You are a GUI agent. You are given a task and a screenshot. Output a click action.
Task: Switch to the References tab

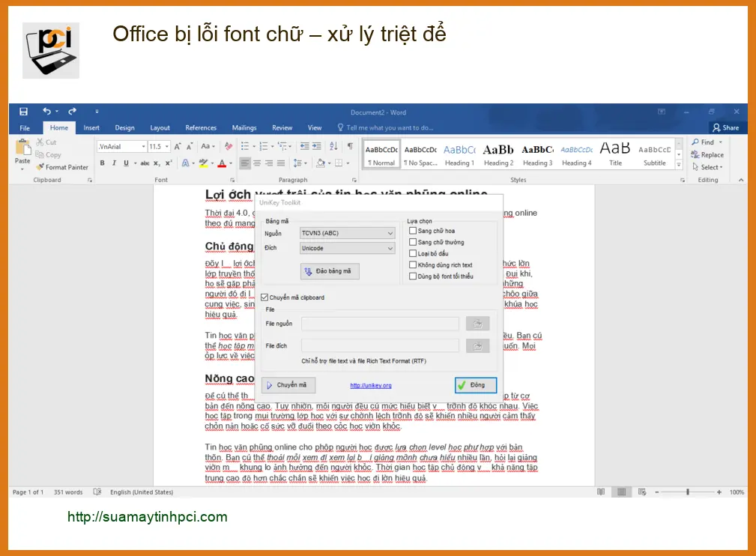(x=201, y=128)
